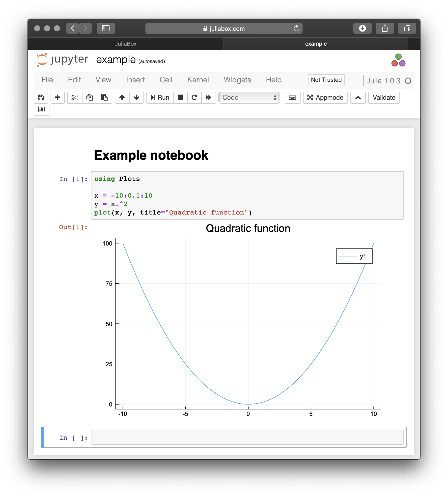Open the command palette keyboard icon
This screenshot has width=448, height=496.
pos(292,97)
